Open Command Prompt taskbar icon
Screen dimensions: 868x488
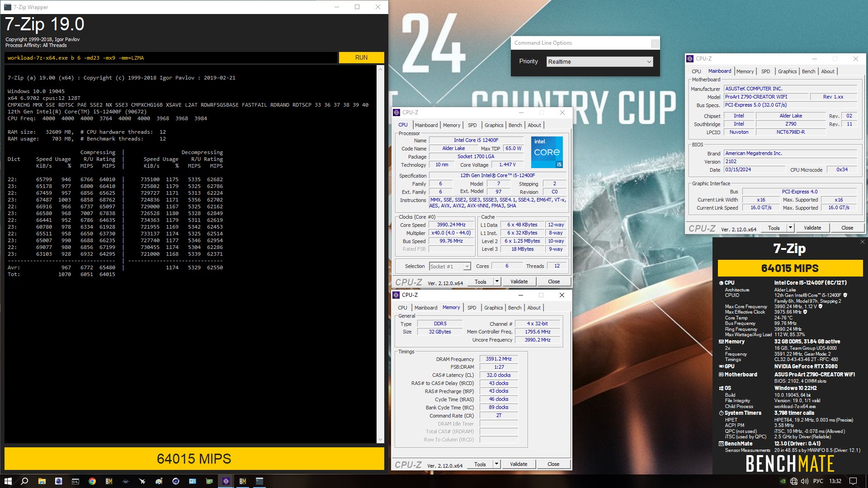[x=75, y=481]
